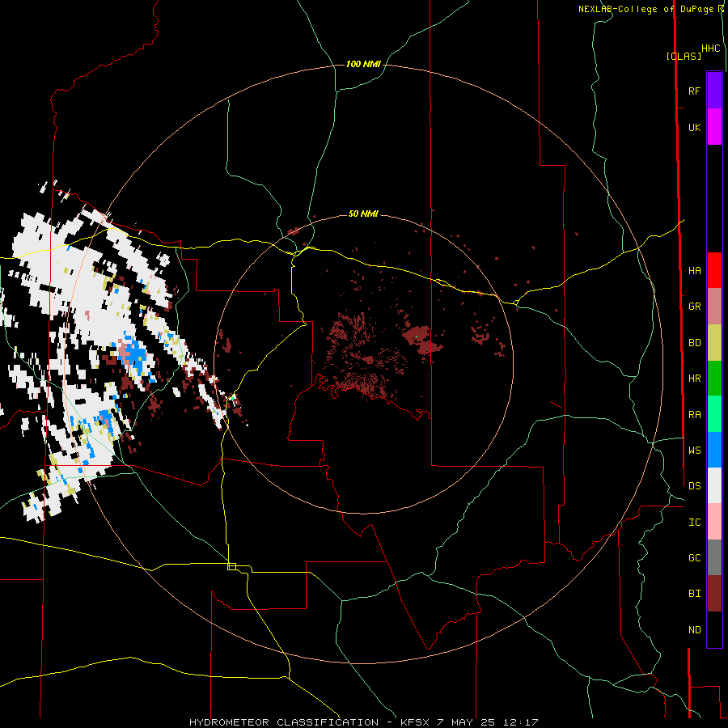Click the 100 NMI range ring label
This screenshot has width=728, height=728.
(363, 64)
